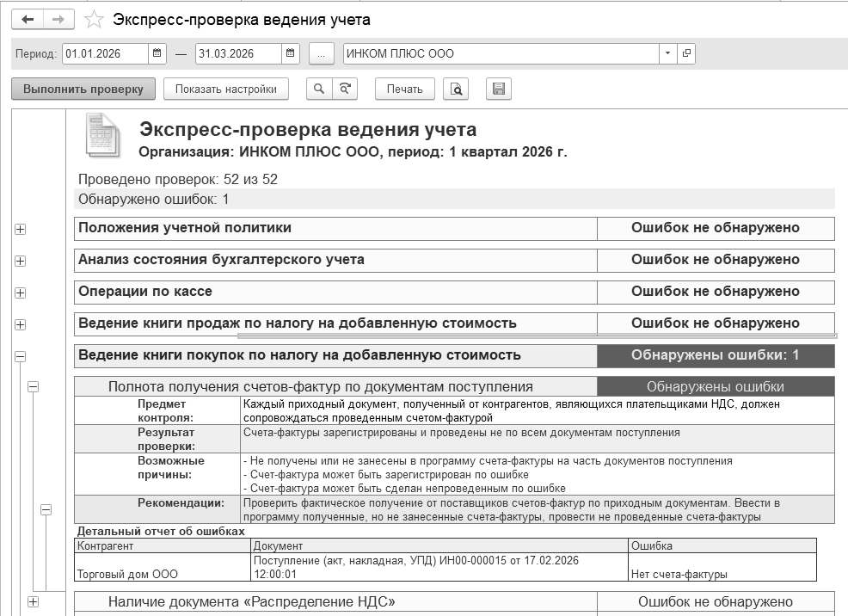Collapse Полнота получения счетов-фактур group

tap(33, 386)
